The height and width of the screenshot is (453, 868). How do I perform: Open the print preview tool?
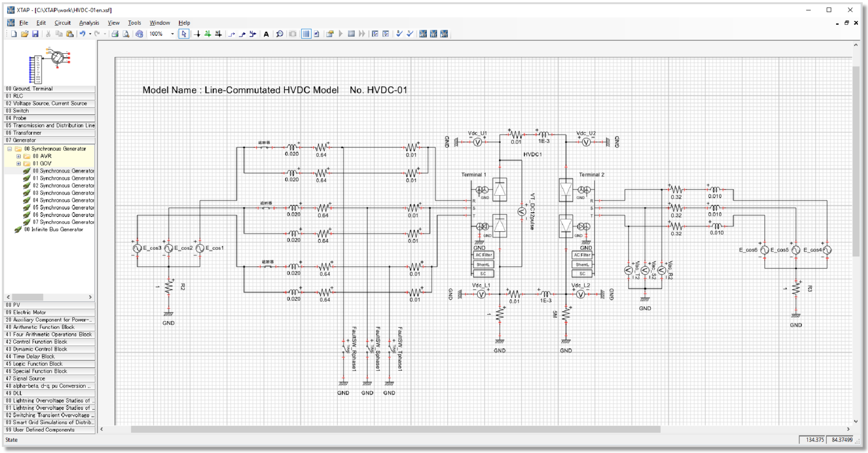[125, 34]
